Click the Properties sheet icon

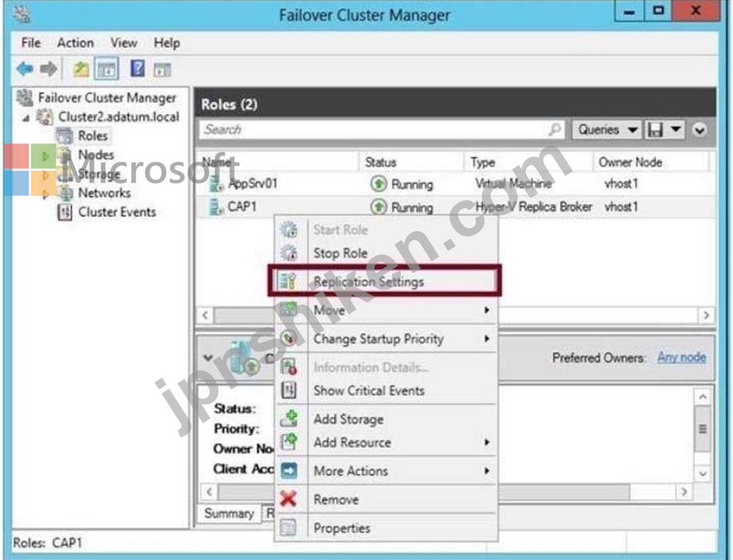point(288,528)
